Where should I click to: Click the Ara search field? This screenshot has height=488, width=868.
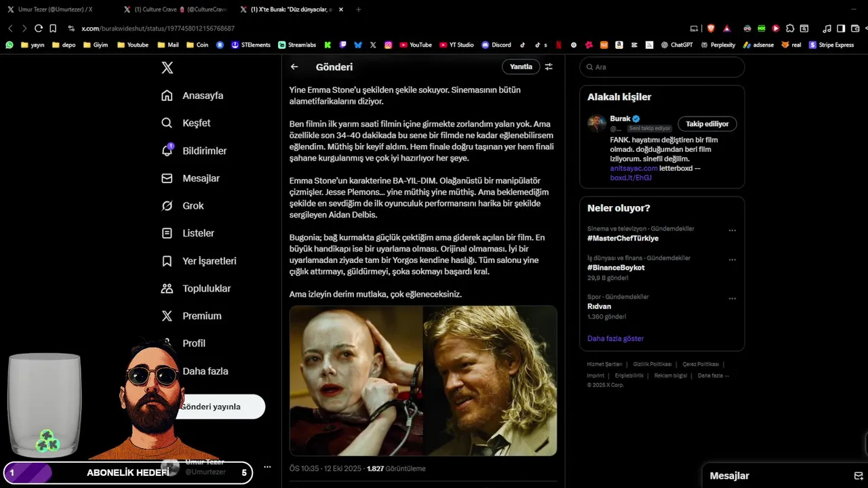click(662, 67)
